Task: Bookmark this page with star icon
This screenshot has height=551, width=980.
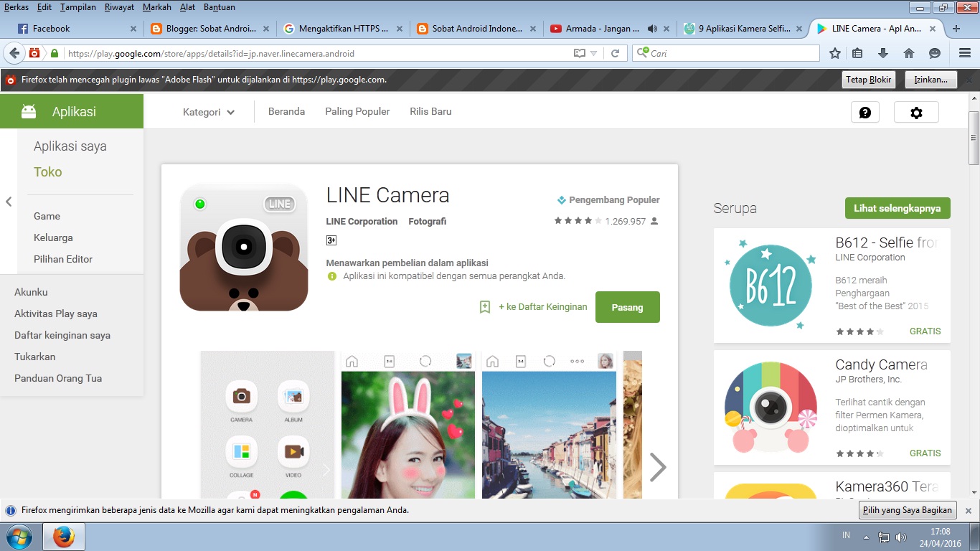Action: (x=835, y=53)
